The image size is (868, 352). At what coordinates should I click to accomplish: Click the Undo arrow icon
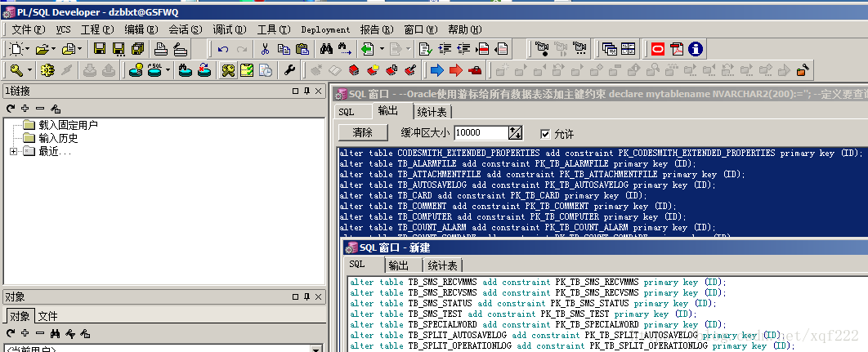[x=223, y=49]
